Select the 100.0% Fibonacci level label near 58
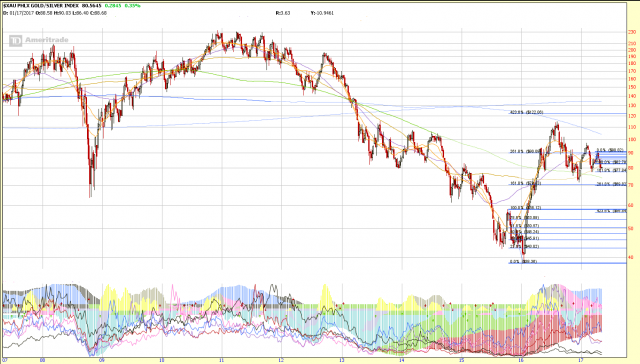 pos(526,208)
